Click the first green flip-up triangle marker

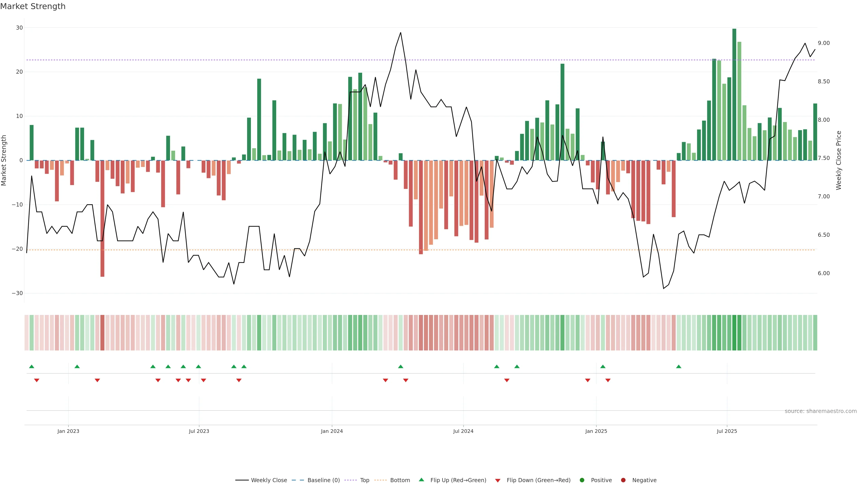(32, 366)
